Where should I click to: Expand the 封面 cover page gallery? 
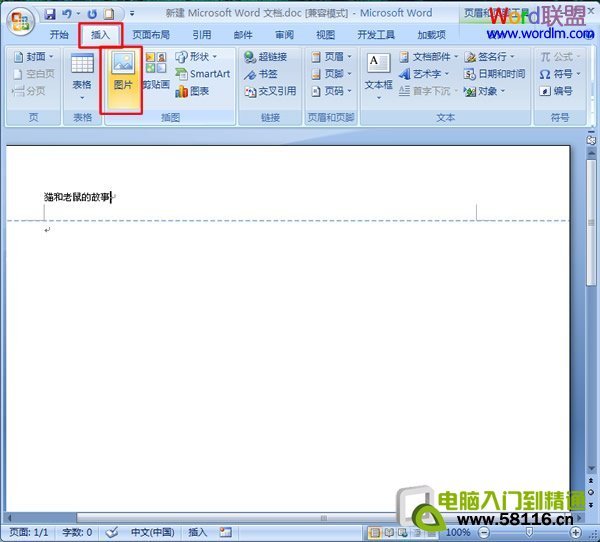(33, 57)
